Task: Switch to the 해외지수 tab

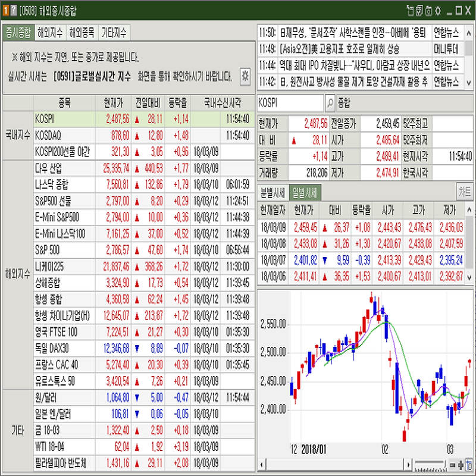Action: (x=49, y=32)
